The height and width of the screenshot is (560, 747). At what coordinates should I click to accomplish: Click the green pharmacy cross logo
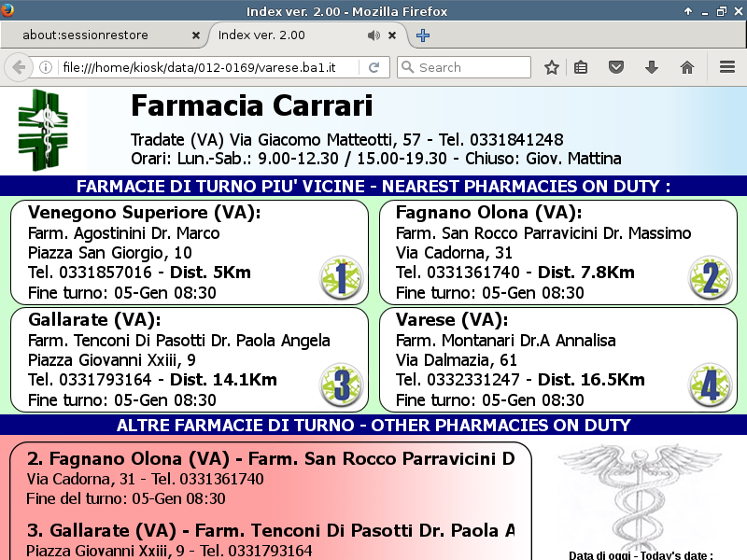pyautogui.click(x=43, y=130)
